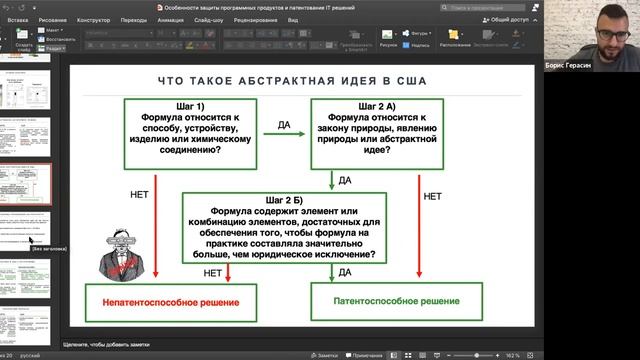
Task: Open the Рисование ribbon tab
Action: 52,20
